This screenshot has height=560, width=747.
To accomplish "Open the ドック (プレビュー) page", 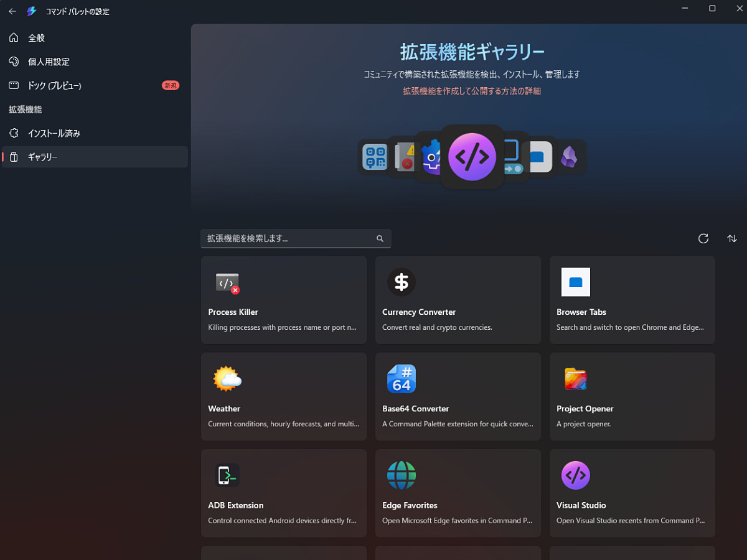I will click(x=95, y=85).
